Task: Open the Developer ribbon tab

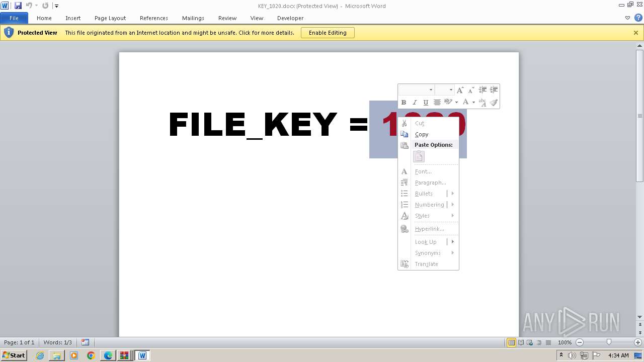Action: click(x=290, y=18)
